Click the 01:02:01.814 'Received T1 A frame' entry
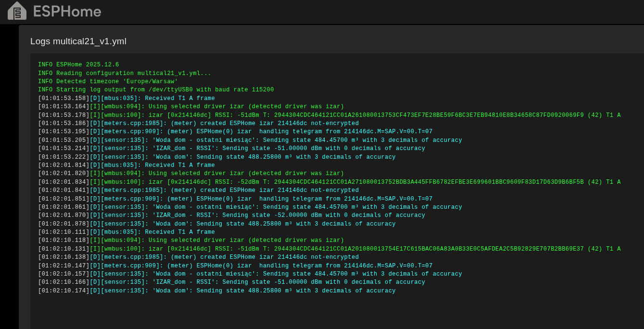Screen dimensions: 644x329 126,165
